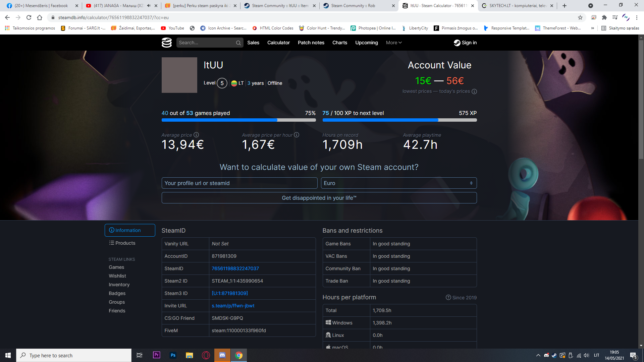644x362 pixels.
Task: Click the question icon next to Since 2019
Action: [448, 297]
